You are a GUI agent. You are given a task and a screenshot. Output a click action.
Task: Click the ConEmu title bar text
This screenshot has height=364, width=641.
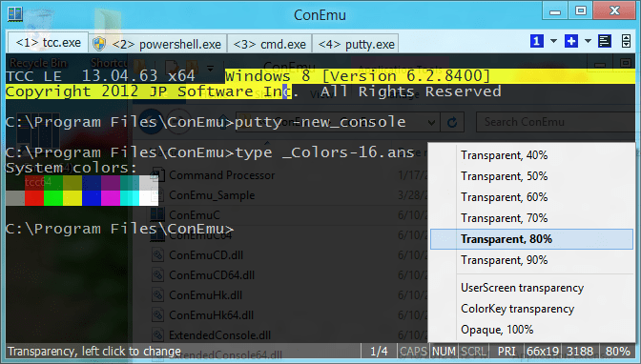click(x=320, y=15)
